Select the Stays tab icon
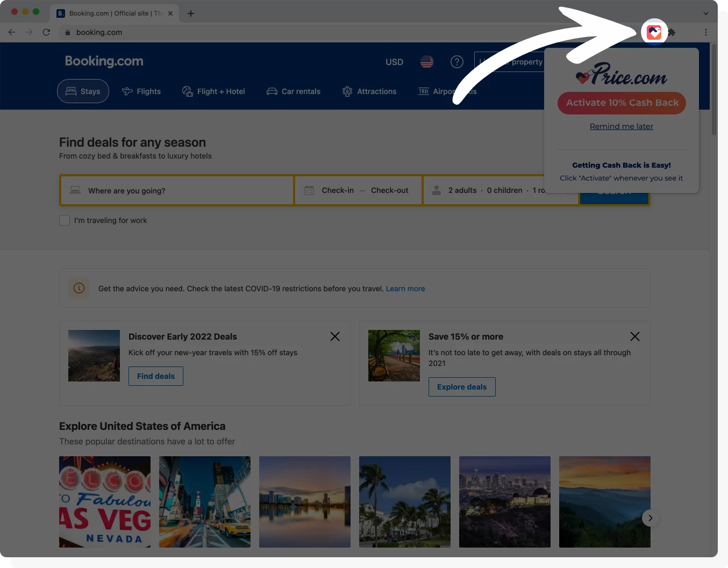The height and width of the screenshot is (568, 728). [x=70, y=91]
